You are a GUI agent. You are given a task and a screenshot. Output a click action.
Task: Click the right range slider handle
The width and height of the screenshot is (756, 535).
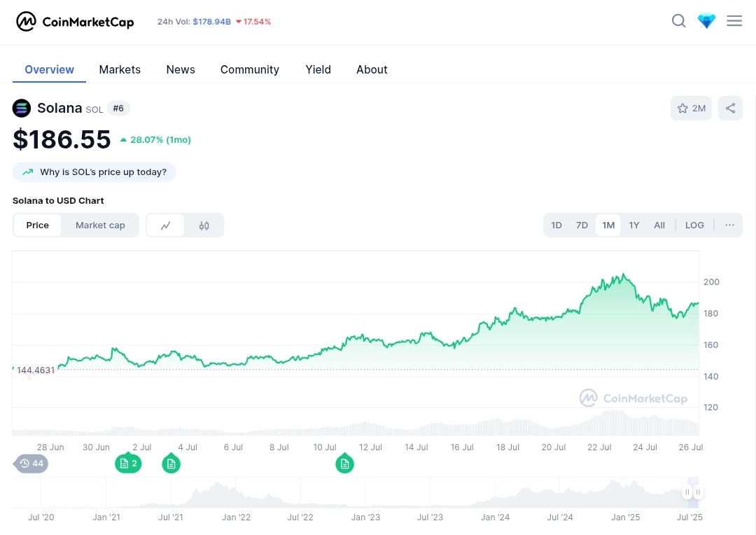tap(698, 492)
